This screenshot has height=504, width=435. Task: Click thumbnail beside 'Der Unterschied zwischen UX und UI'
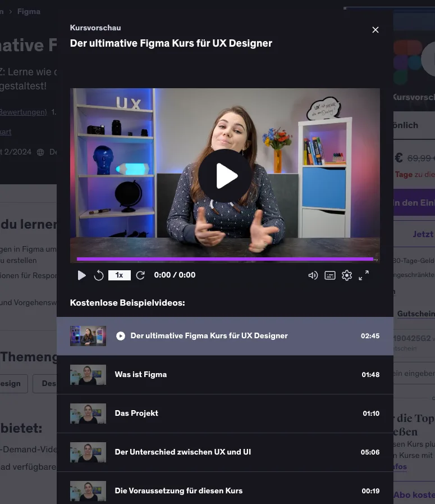(88, 452)
